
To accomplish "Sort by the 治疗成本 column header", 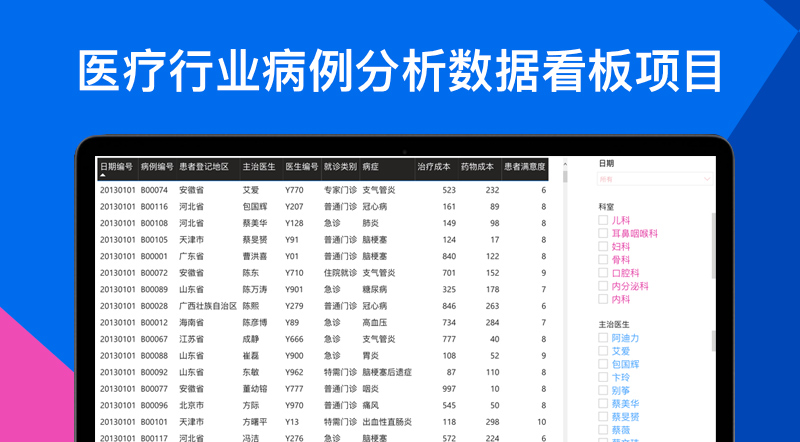I will [x=434, y=167].
